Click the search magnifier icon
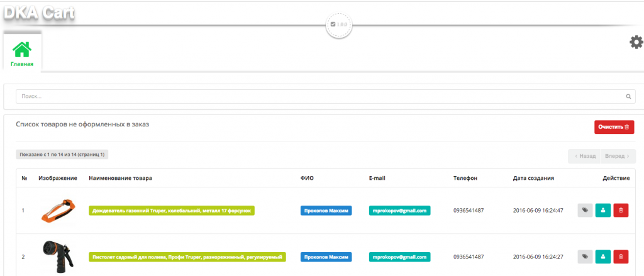 pyautogui.click(x=628, y=97)
